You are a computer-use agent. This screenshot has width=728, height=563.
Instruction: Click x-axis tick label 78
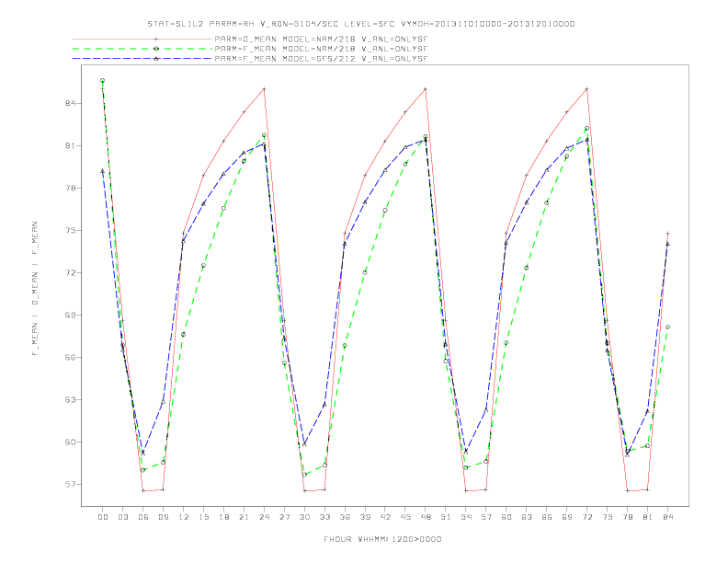click(628, 517)
